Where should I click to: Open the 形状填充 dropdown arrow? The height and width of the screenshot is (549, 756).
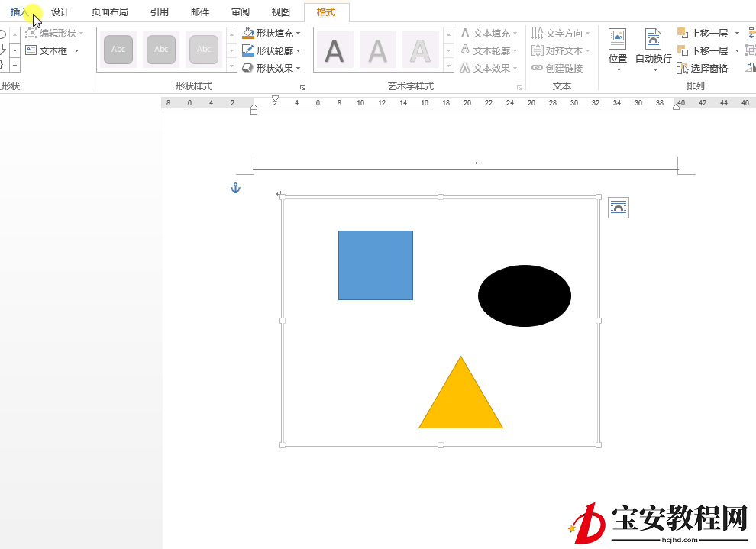click(x=298, y=34)
